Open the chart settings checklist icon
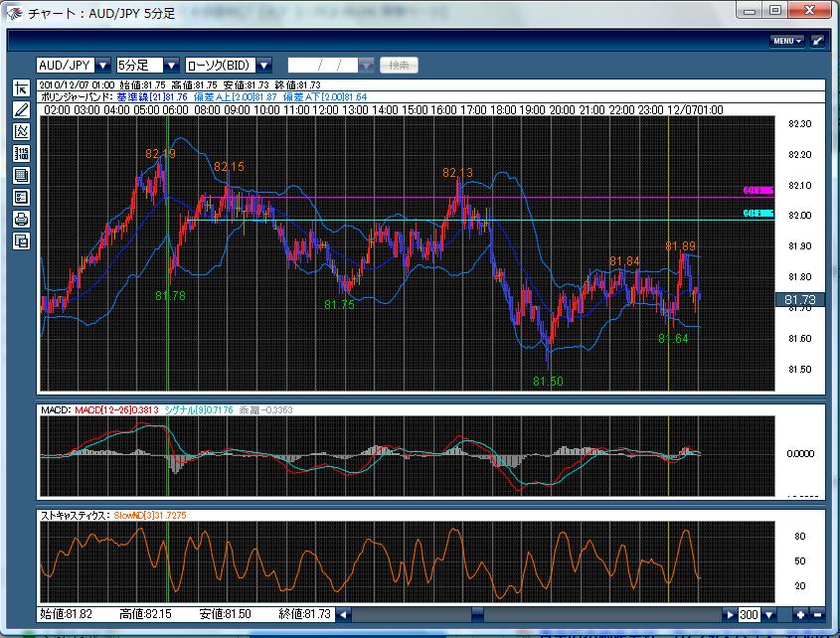This screenshot has height=638, width=840. point(22,198)
